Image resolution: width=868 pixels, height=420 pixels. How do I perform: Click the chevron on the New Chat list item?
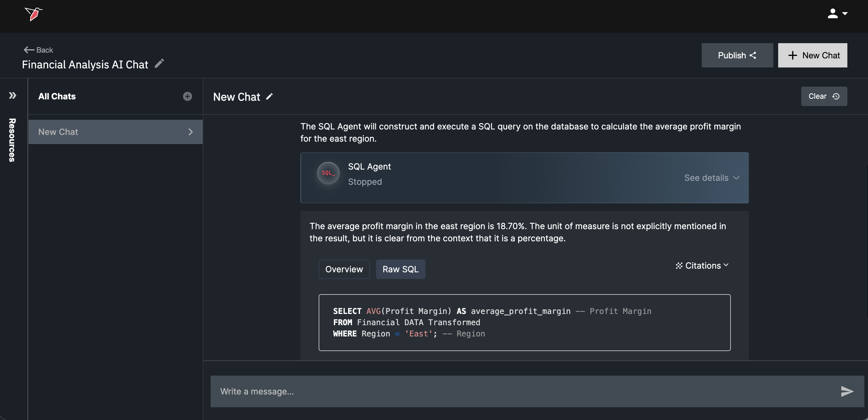191,132
